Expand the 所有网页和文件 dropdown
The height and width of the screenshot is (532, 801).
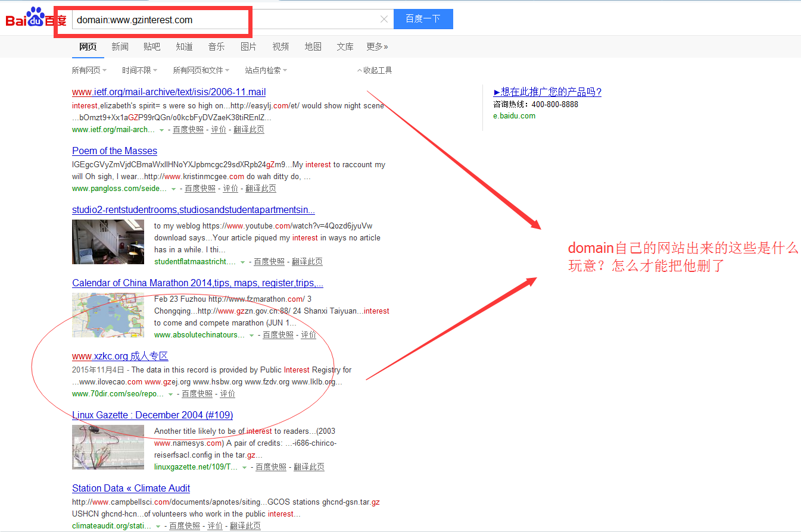(201, 70)
